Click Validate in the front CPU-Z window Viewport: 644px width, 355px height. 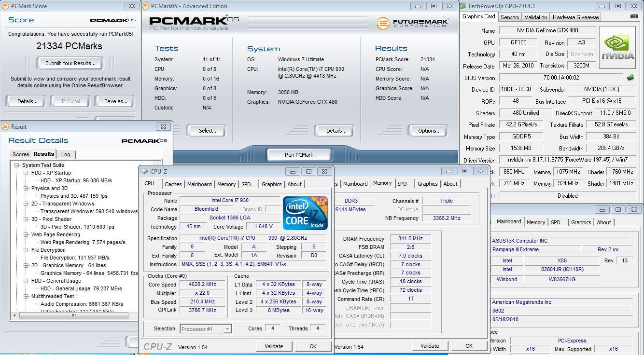point(274,346)
